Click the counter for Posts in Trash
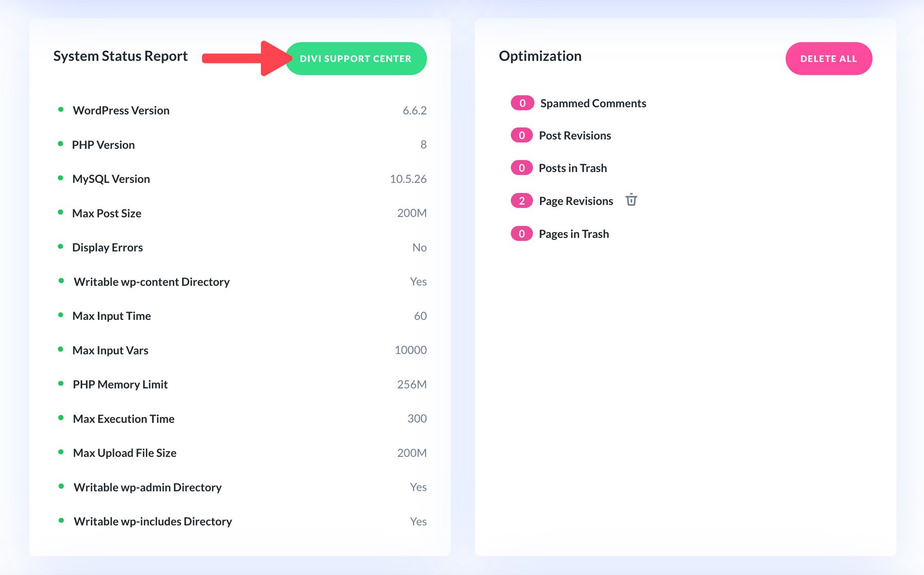 click(x=522, y=167)
